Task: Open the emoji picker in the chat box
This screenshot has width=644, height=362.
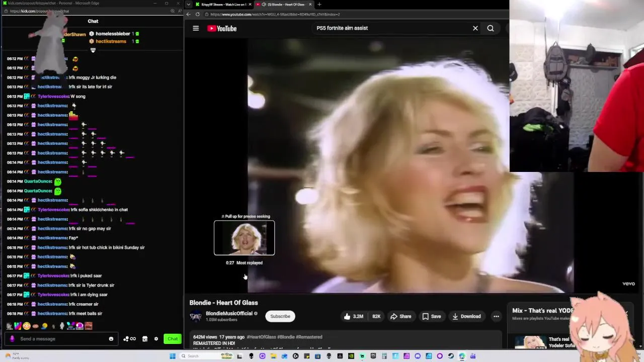Action: (x=111, y=338)
